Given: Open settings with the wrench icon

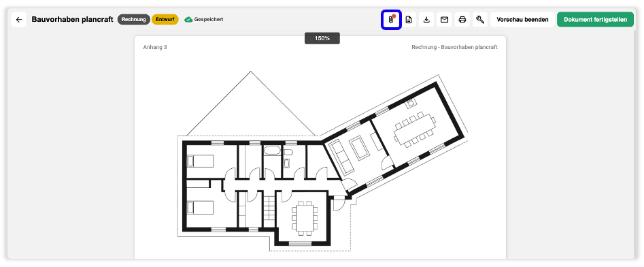Looking at the screenshot, I should pyautogui.click(x=480, y=20).
